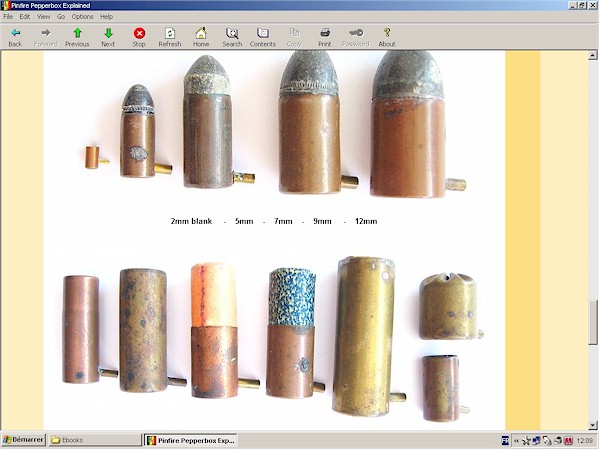The image size is (600, 450).
Task: Click the greyed-out Copy toolbar icon
Action: [x=294, y=37]
